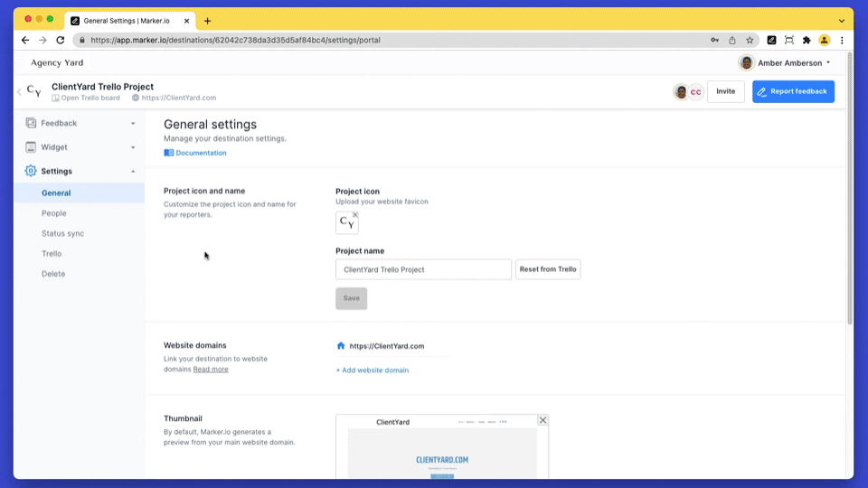This screenshot has width=868, height=488.
Task: Open the extensions puzzle icon
Action: tap(807, 40)
